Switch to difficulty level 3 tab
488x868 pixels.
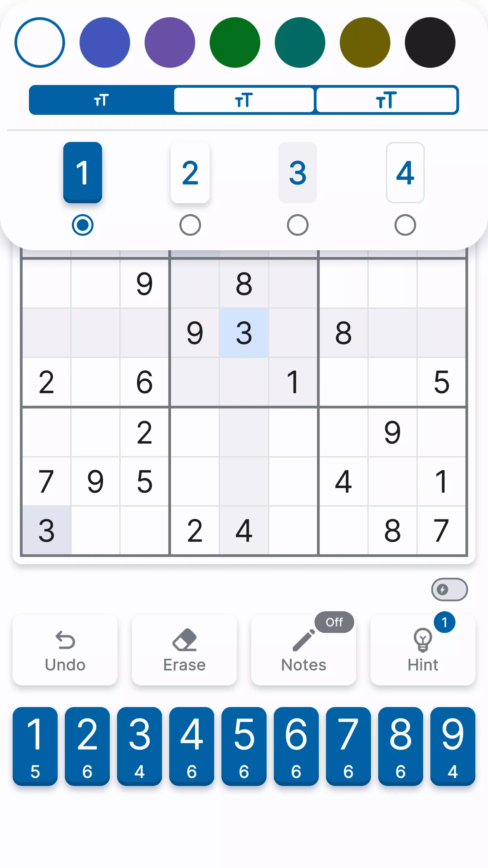297,172
